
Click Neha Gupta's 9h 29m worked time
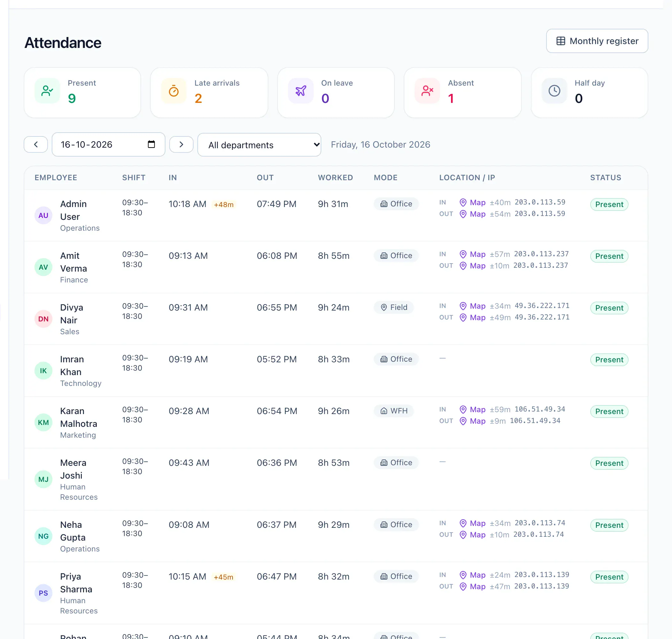334,525
